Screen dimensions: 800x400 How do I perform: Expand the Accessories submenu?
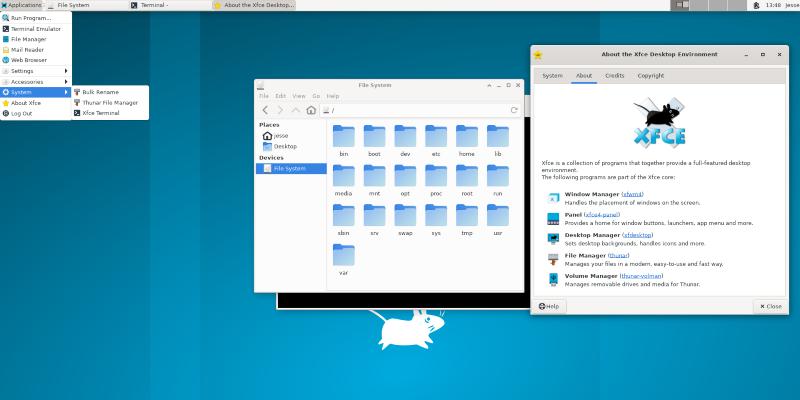(36, 82)
